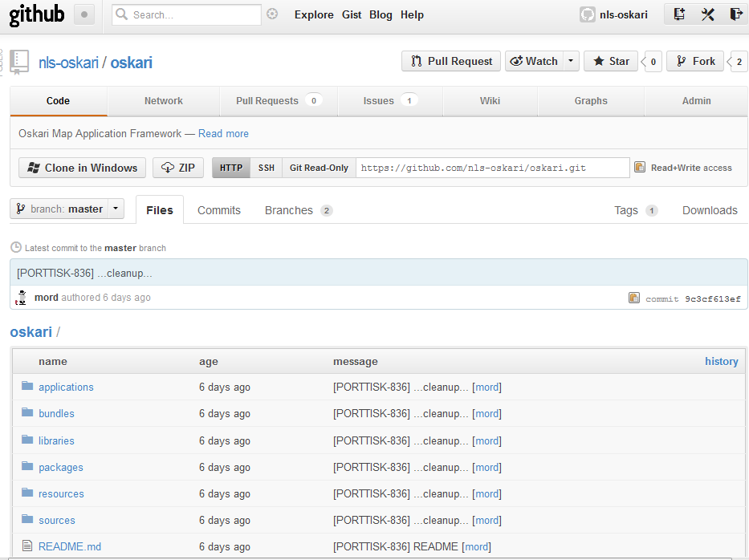Screen dimensions: 749x560
Task: Open the oskari breadcrumb link above table
Action: click(x=31, y=332)
